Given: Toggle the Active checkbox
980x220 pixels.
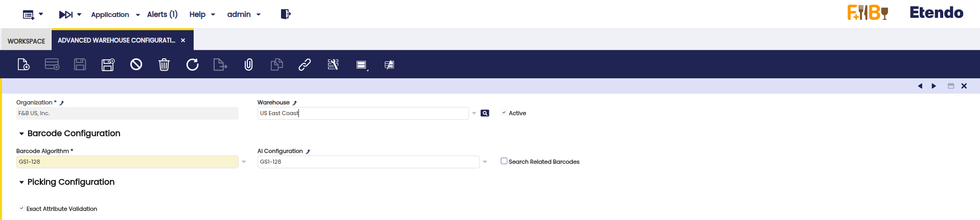Looking at the screenshot, I should [504, 113].
